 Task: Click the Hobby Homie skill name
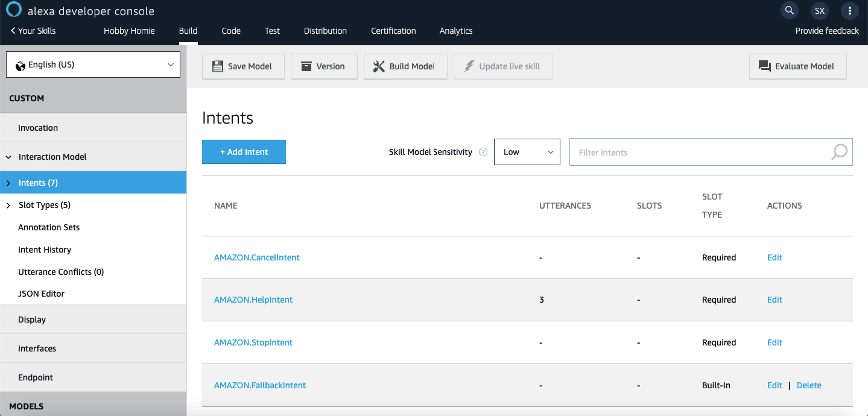(x=129, y=31)
